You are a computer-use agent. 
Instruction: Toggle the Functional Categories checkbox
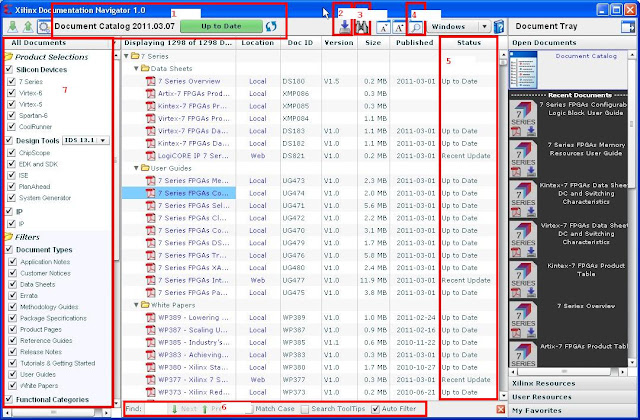(x=9, y=399)
